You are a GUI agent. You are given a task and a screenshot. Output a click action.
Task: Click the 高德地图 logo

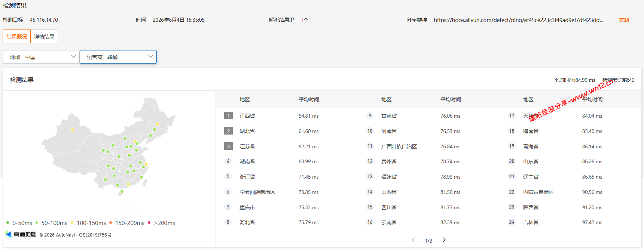21,234
